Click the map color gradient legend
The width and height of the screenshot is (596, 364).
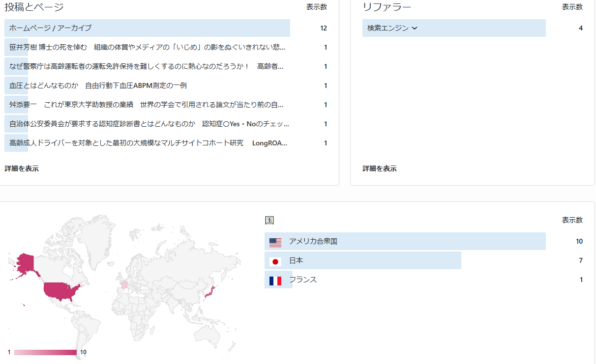click(45, 352)
